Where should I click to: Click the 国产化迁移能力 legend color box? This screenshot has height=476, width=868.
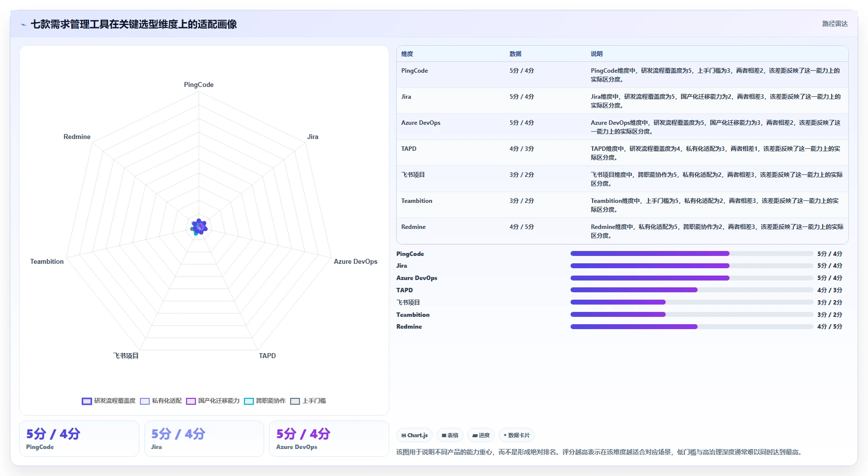coord(191,401)
